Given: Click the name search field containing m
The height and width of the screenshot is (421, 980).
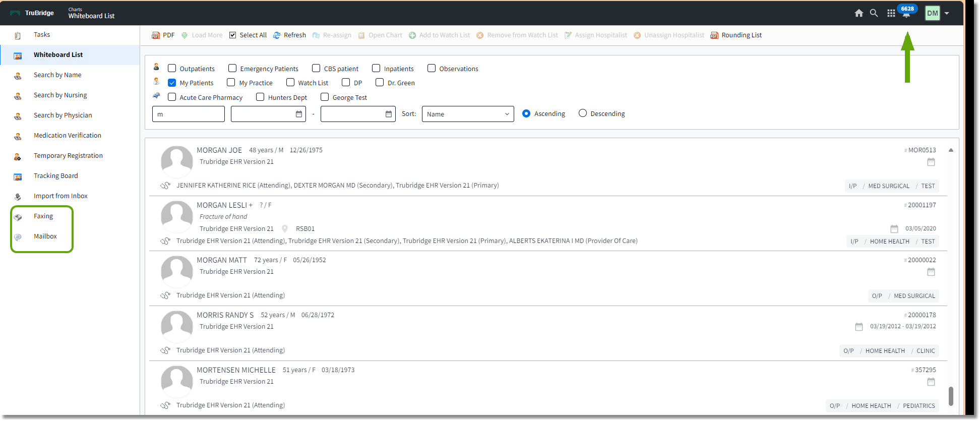Looking at the screenshot, I should [x=189, y=114].
